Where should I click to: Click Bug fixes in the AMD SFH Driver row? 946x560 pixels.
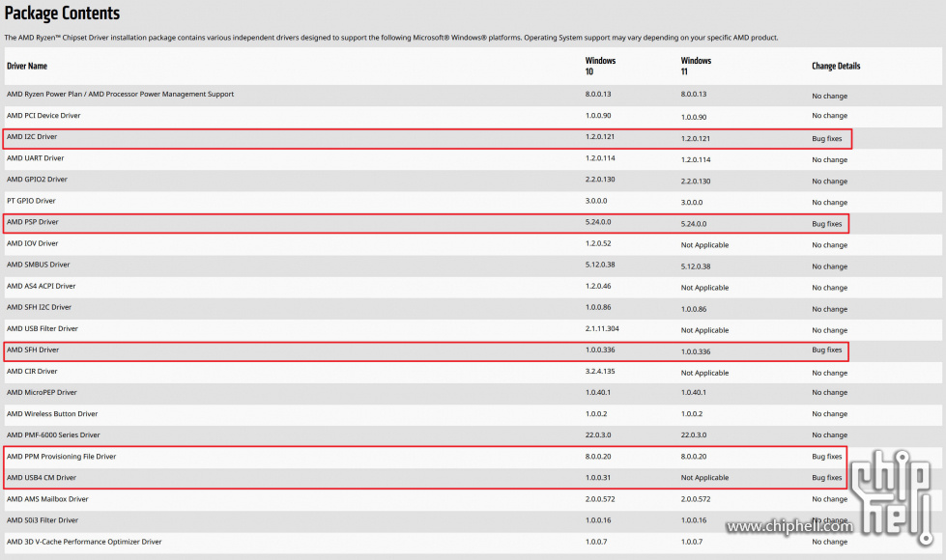click(826, 350)
